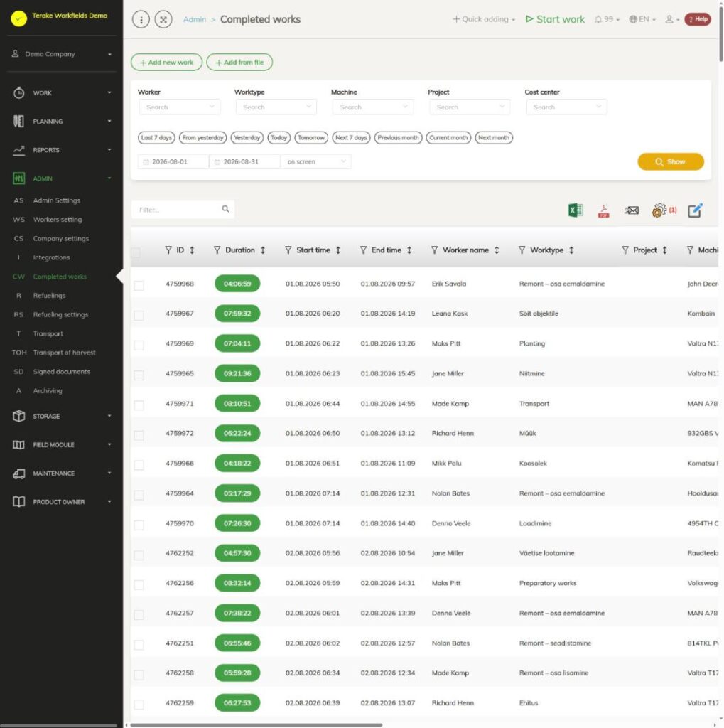
Task: Click the Filter text input
Action: point(183,210)
